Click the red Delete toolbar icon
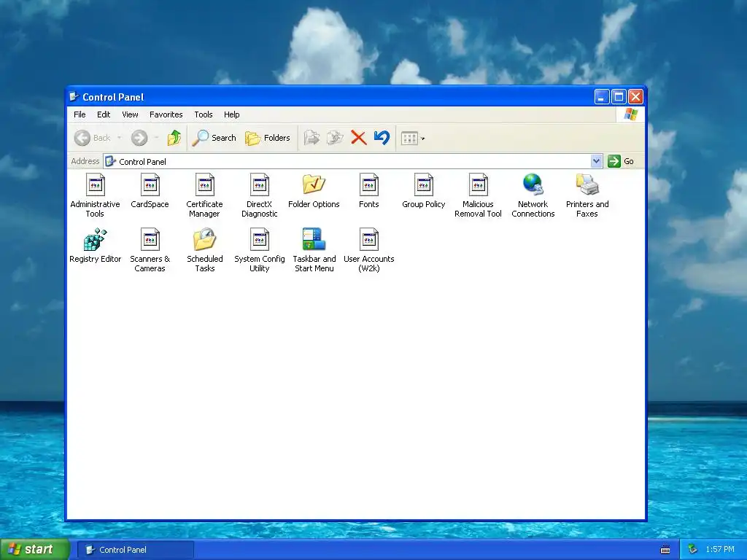 coord(359,138)
